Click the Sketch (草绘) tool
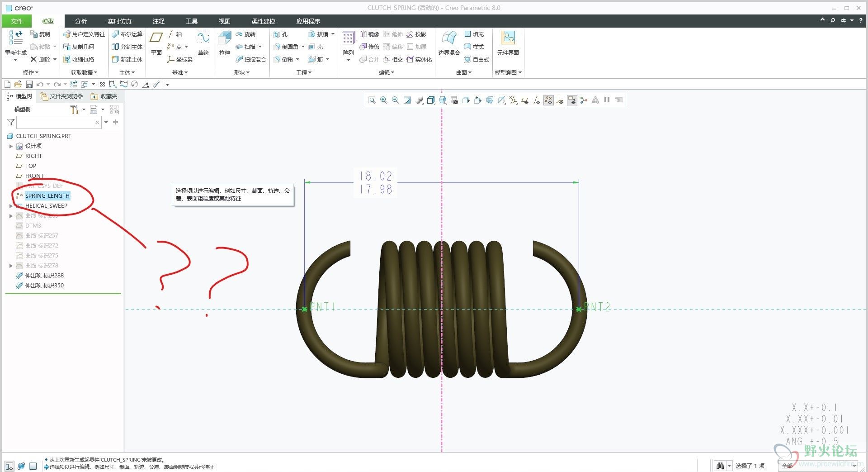 [x=203, y=43]
